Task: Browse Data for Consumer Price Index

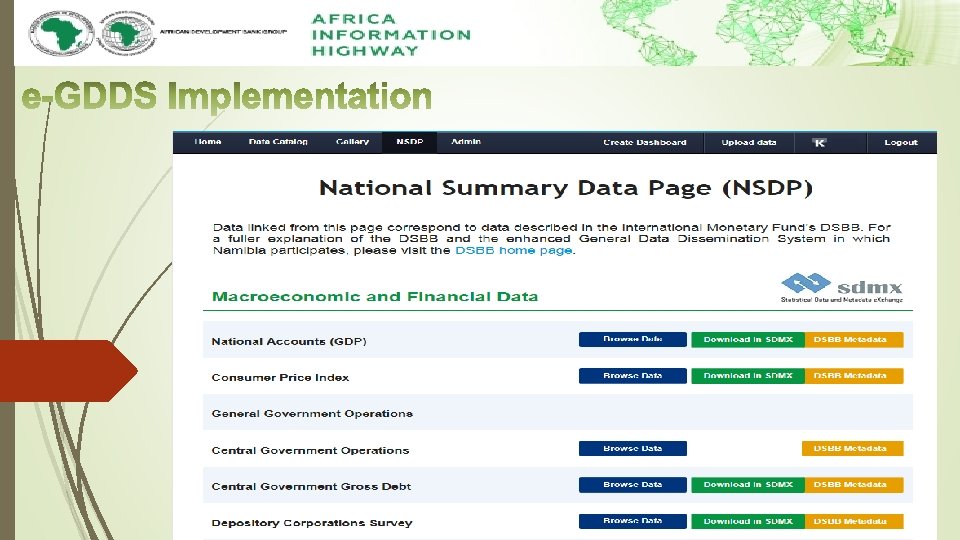Action: tap(632, 376)
